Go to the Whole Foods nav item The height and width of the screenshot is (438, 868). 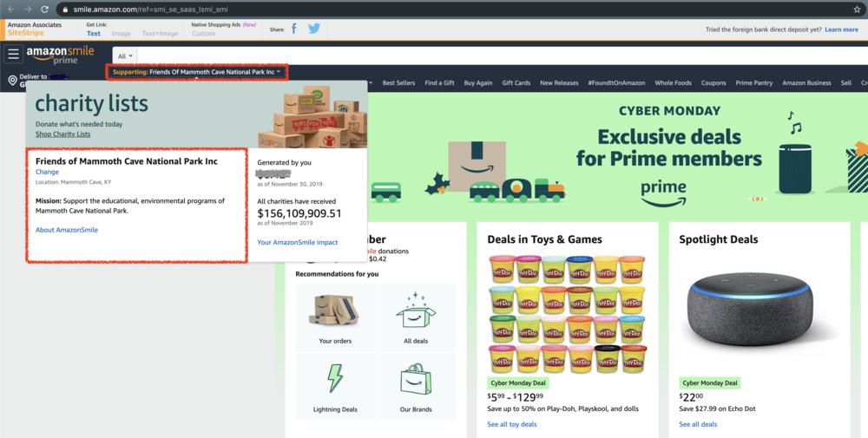pyautogui.click(x=673, y=83)
